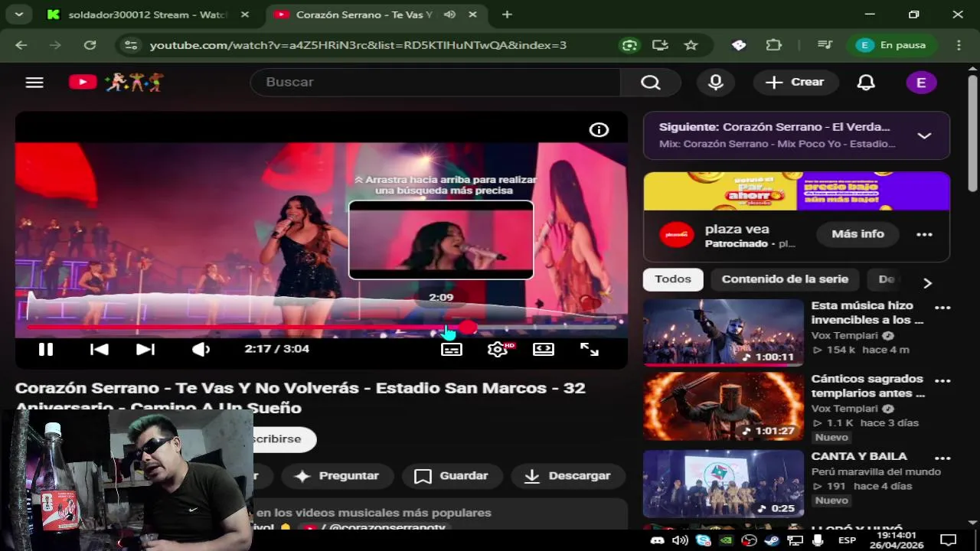980x551 pixels.
Task: Toggle theater mode view
Action: [544, 349]
